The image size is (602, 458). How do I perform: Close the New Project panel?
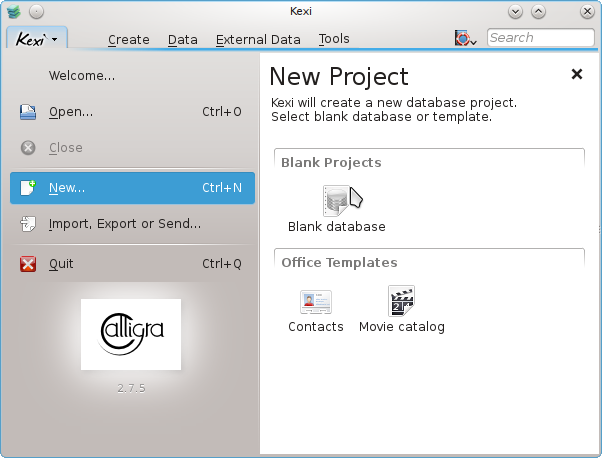[576, 74]
